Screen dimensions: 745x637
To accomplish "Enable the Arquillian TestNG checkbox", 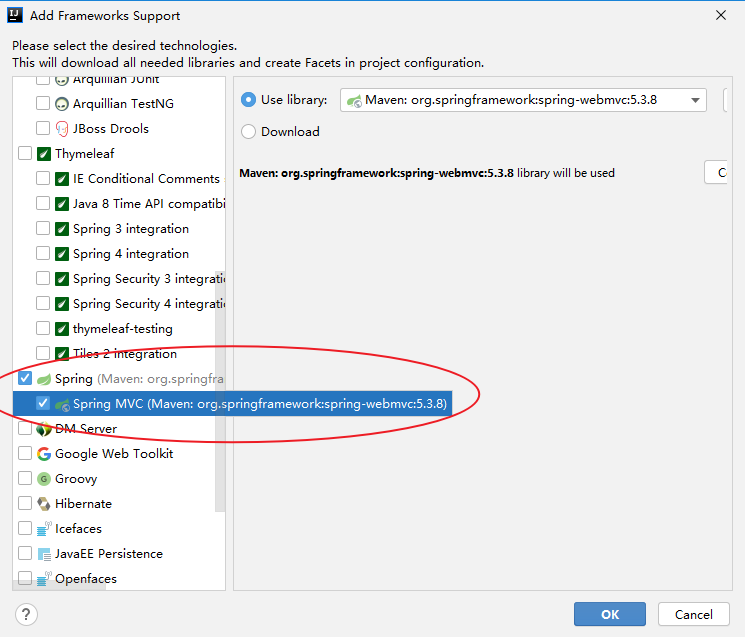I will [43, 103].
